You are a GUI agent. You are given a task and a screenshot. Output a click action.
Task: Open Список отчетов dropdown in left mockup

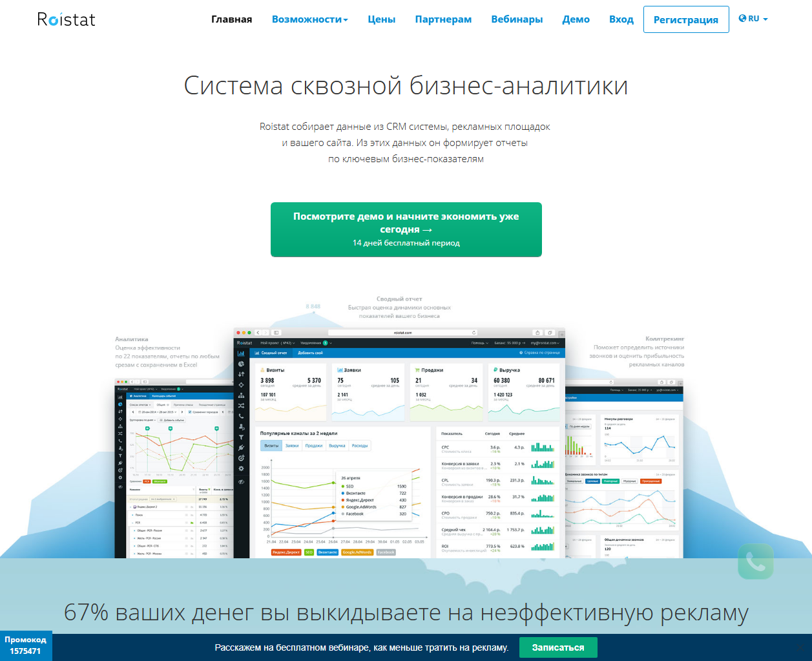[x=140, y=404]
